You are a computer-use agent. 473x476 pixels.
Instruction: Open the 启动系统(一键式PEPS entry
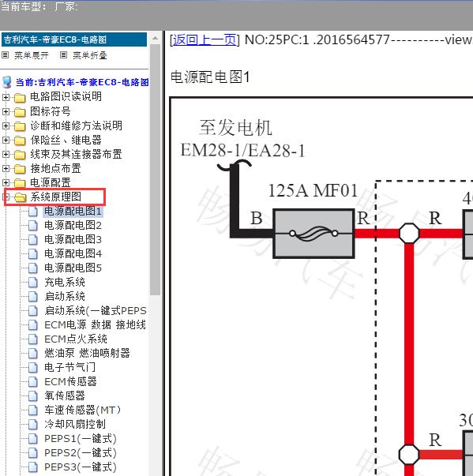coord(96,310)
